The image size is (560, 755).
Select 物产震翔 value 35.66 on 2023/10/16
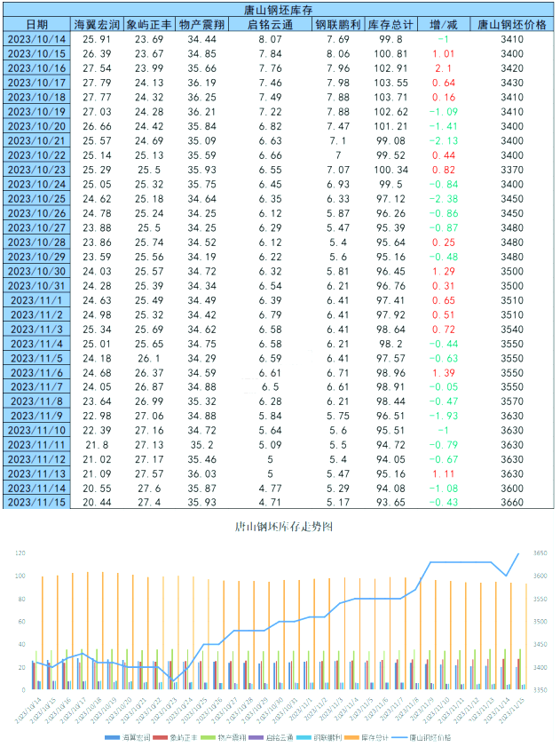point(202,68)
